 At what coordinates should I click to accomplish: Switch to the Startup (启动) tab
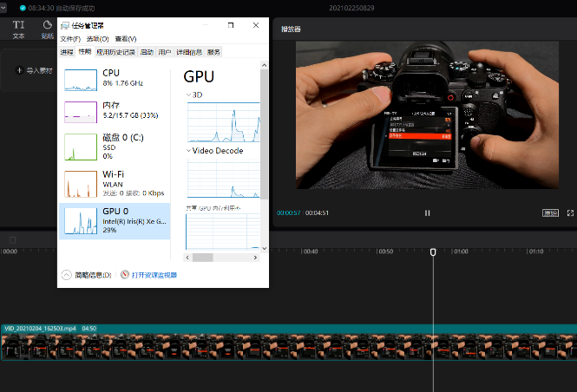coord(147,52)
